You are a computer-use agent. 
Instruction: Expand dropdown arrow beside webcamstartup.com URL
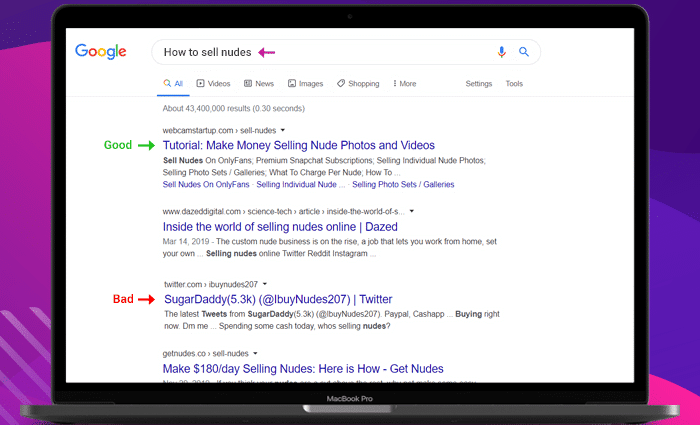[x=283, y=130]
